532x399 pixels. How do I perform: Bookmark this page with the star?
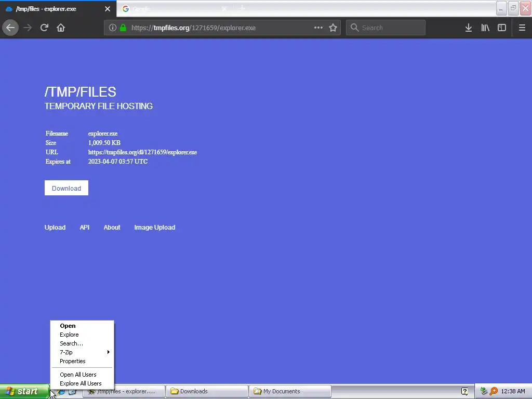pyautogui.click(x=333, y=28)
